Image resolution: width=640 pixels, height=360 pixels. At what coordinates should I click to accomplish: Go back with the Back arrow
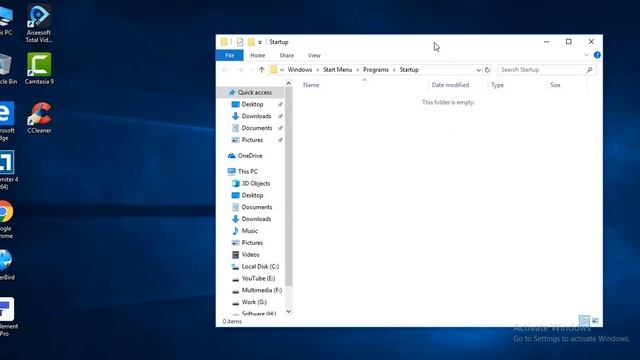pos(225,70)
